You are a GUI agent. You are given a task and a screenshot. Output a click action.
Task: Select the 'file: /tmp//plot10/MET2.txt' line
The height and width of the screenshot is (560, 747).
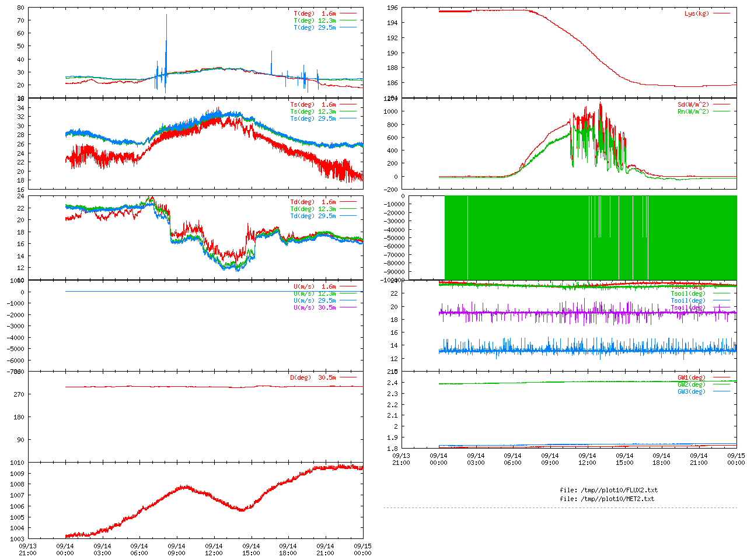[607, 499]
